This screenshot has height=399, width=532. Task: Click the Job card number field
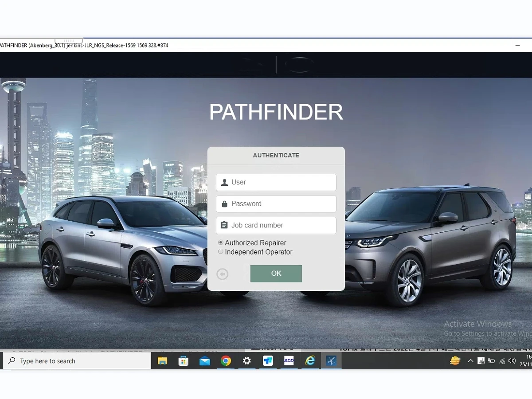[x=276, y=225]
